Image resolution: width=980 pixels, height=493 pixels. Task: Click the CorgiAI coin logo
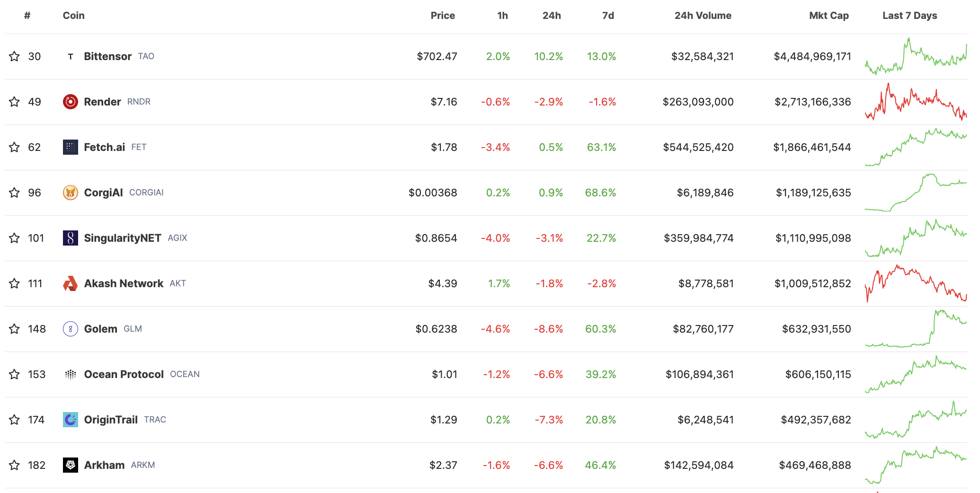pyautogui.click(x=71, y=193)
